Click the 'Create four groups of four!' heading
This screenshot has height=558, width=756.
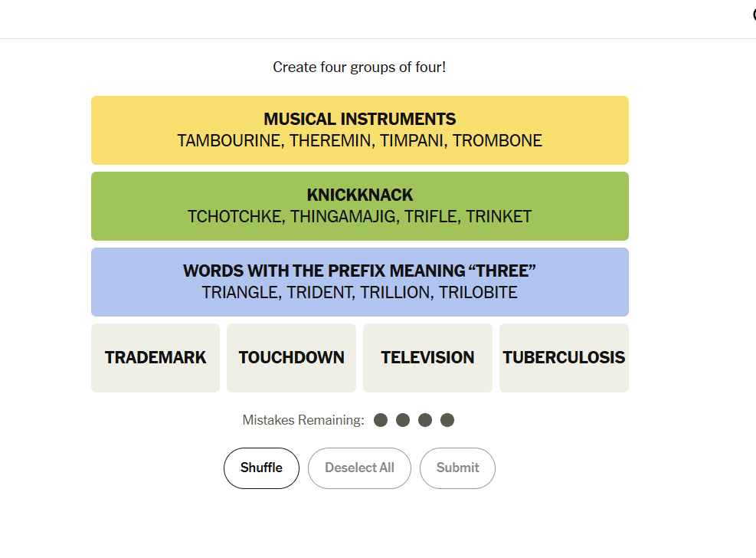pos(359,67)
